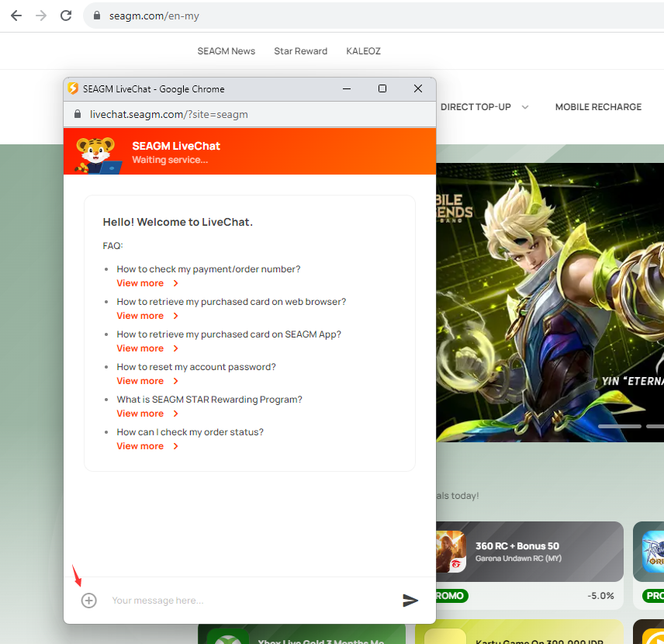Close the SEAGM LiveChat window

(418, 88)
